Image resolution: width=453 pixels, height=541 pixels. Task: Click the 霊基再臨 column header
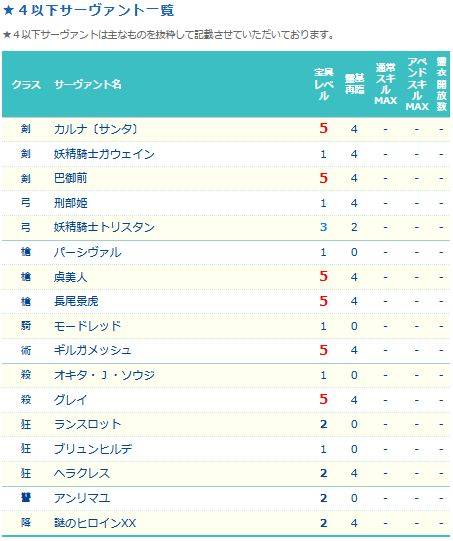(354, 84)
